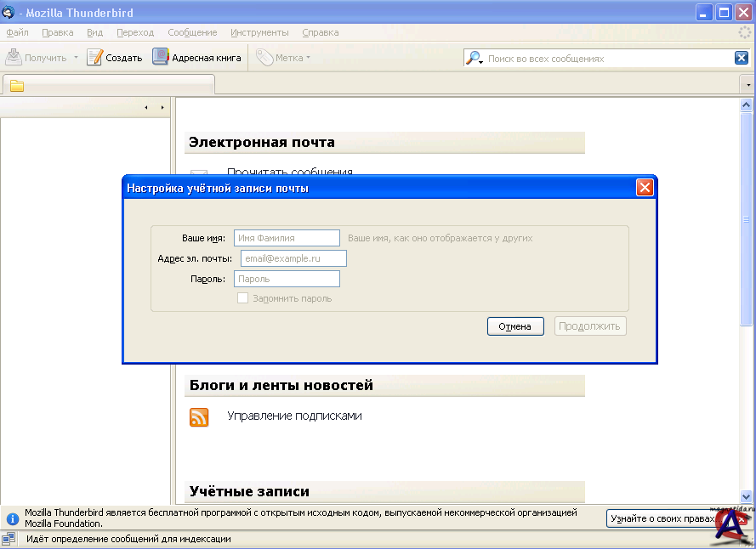Click the Адрес эл. почты input field
The width and height of the screenshot is (756, 549).
pyautogui.click(x=293, y=258)
